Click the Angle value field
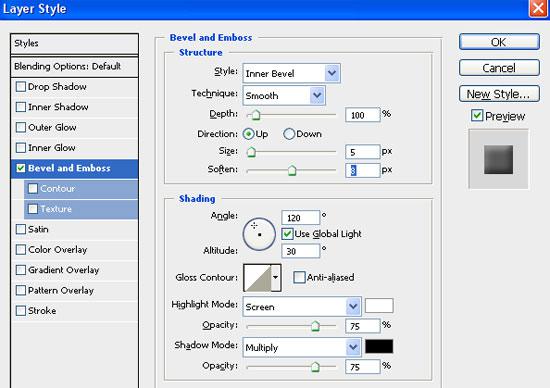This screenshot has width=550, height=388. point(301,218)
